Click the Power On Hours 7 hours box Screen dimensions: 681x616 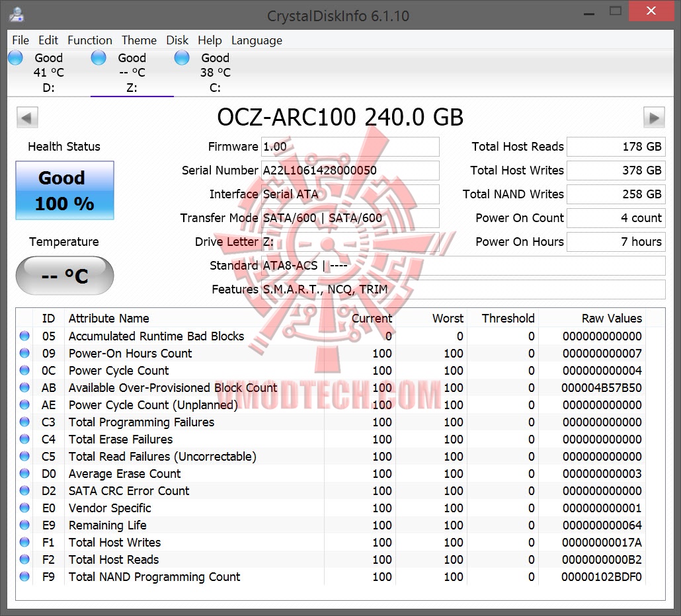tap(616, 242)
